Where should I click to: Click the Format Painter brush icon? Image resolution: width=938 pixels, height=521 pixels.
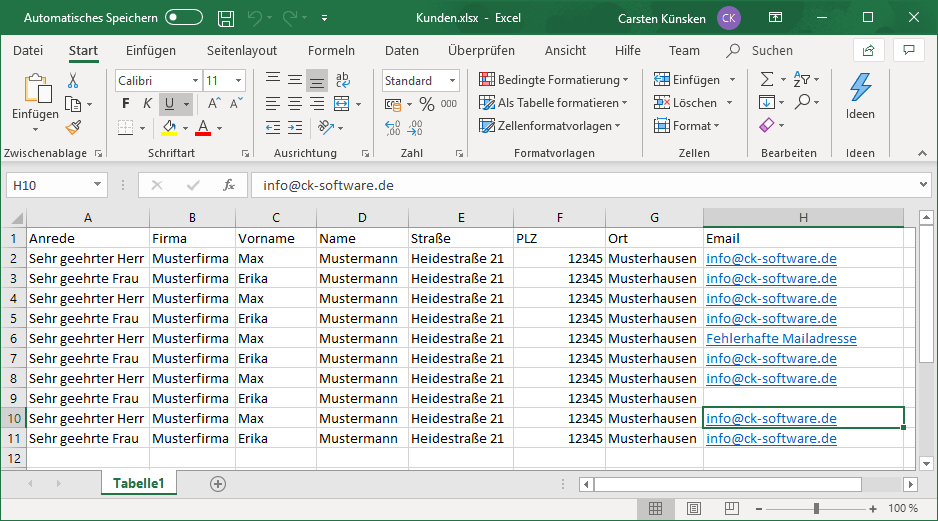73,127
